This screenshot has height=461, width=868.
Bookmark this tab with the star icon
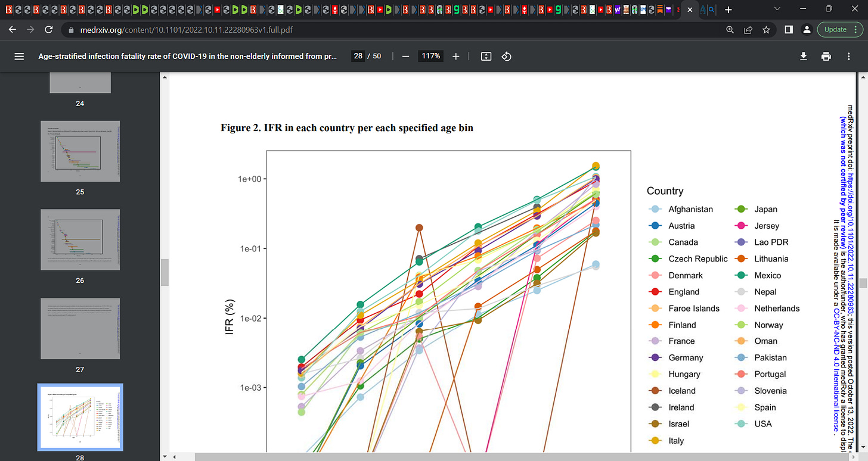pyautogui.click(x=766, y=30)
